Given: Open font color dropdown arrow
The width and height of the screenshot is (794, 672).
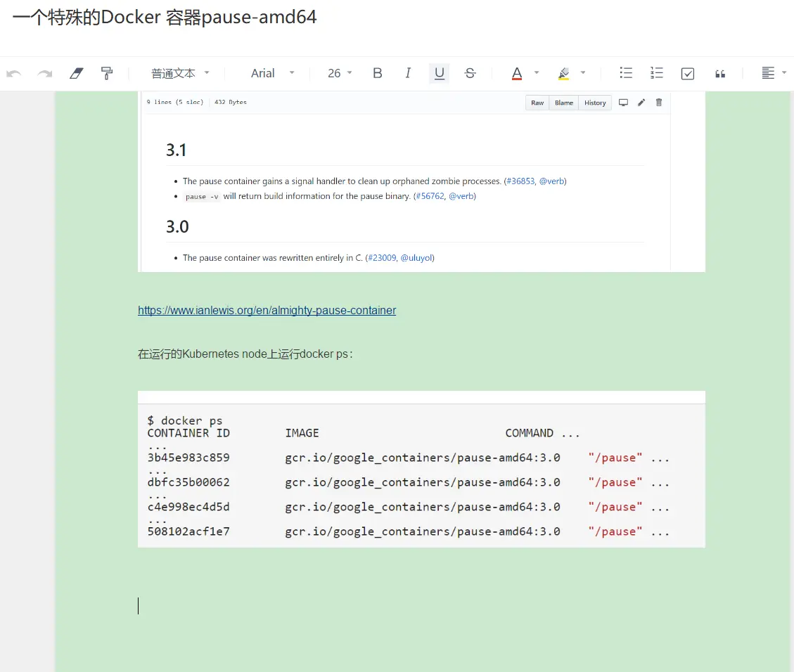Looking at the screenshot, I should pyautogui.click(x=537, y=73).
